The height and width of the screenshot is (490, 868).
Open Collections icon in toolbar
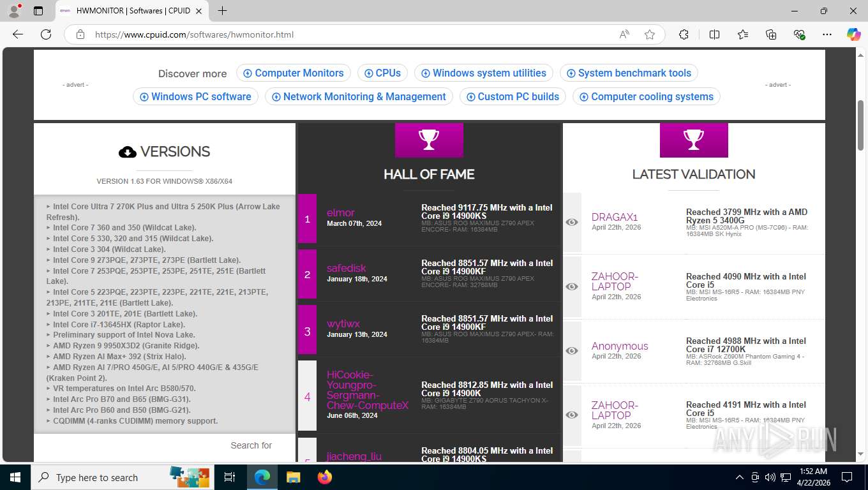pyautogui.click(x=771, y=34)
